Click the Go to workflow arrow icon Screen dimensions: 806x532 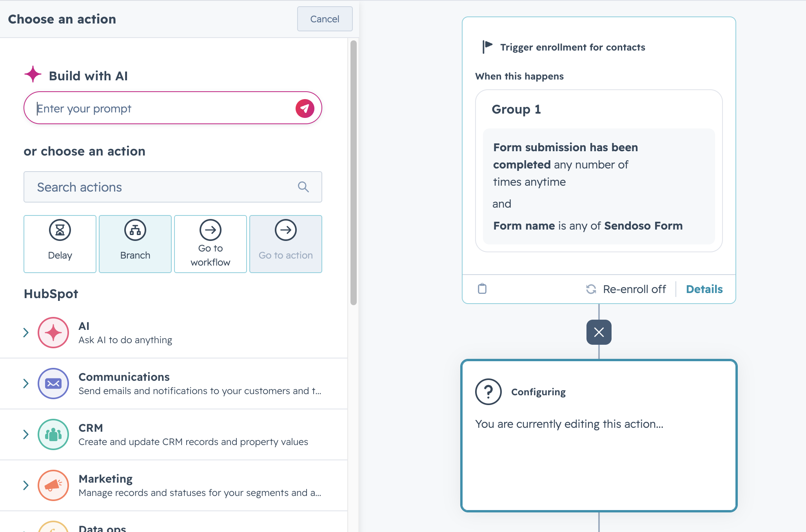point(211,230)
